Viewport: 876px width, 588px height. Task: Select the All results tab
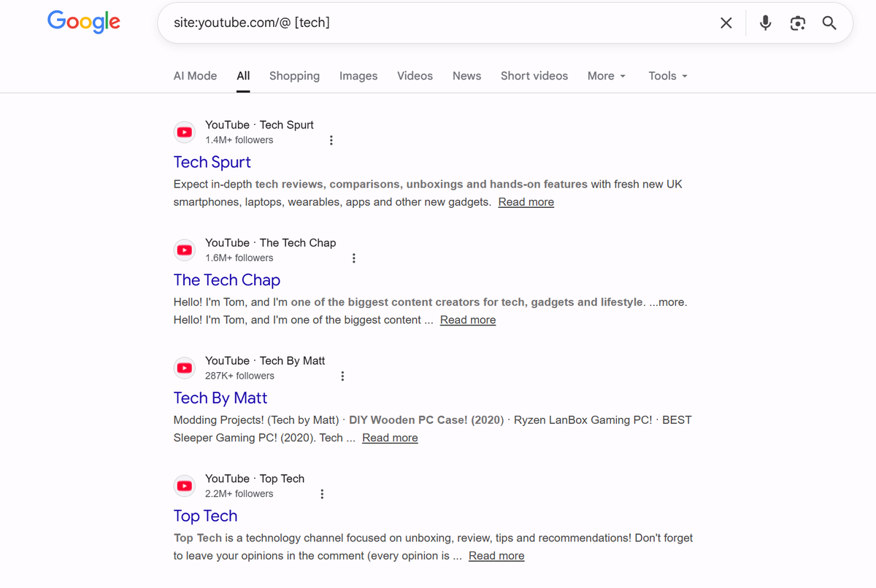(x=243, y=76)
